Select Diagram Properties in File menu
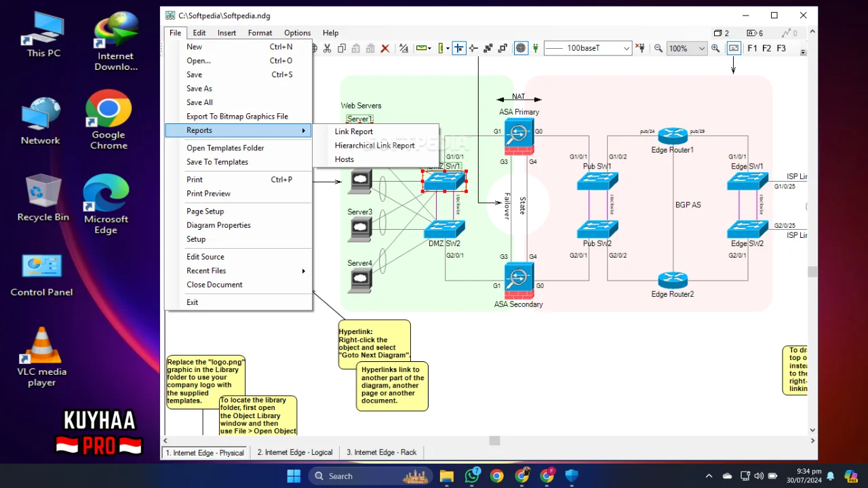Screen dimensions: 868x488 219,225
